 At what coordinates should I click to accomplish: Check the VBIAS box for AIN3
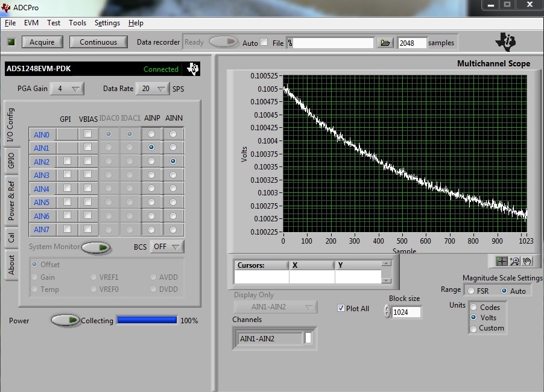[x=88, y=174]
